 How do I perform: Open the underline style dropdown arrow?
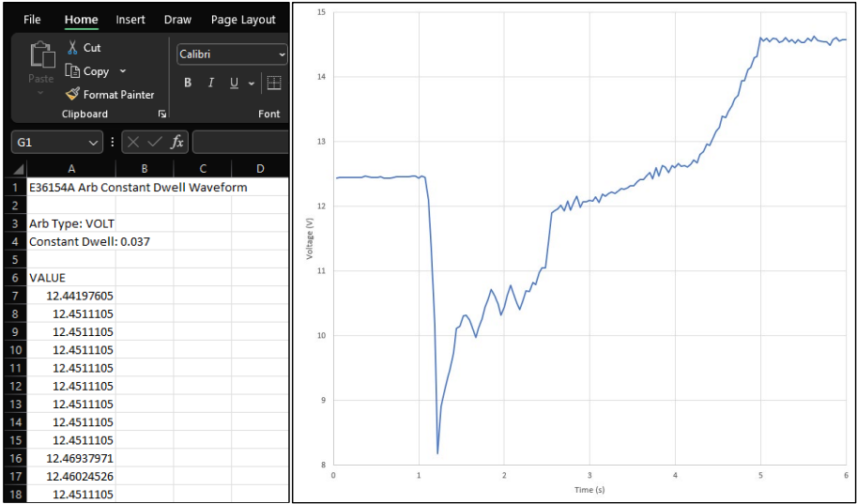tap(252, 84)
